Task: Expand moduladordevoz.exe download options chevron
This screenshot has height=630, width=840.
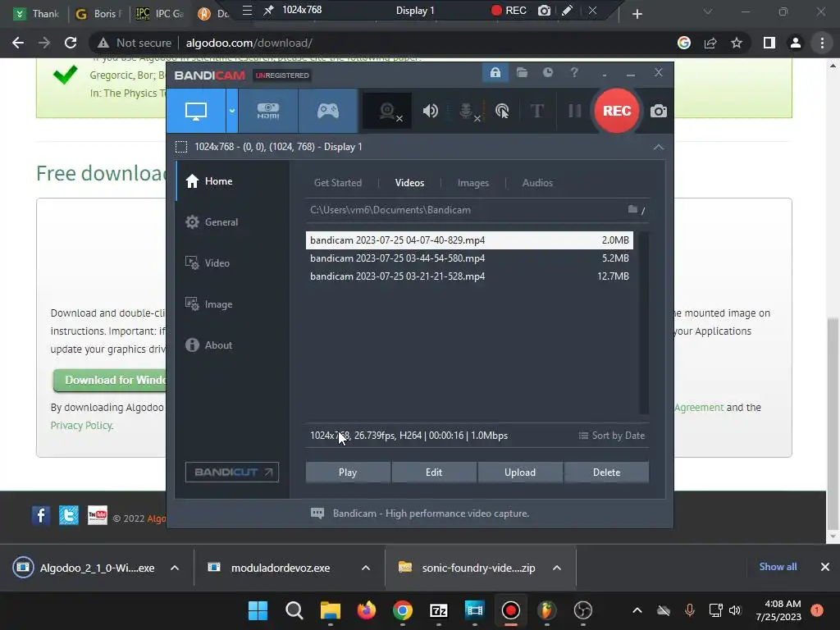Action: coord(366,568)
